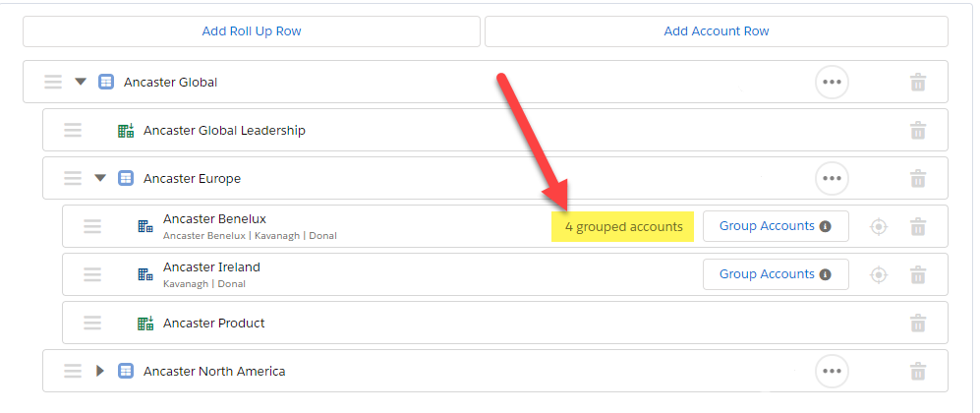
Task: Open more options for Ancaster Europe
Action: [832, 178]
